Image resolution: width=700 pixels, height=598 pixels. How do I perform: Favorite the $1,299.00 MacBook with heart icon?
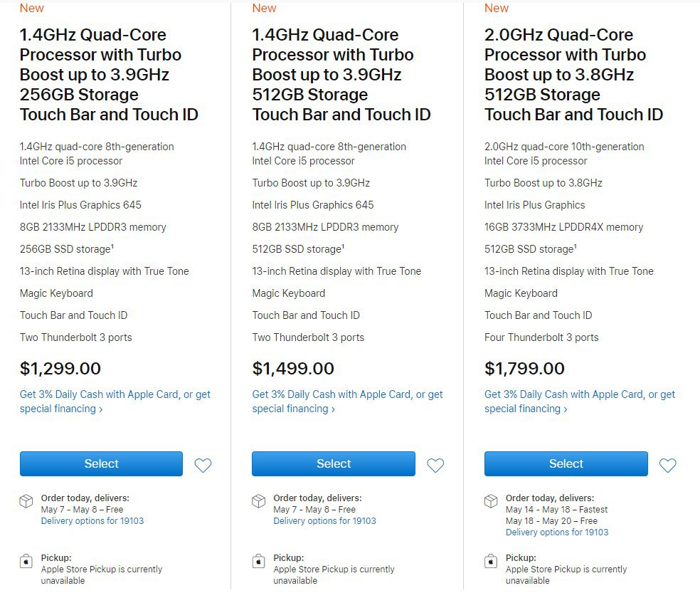(203, 465)
